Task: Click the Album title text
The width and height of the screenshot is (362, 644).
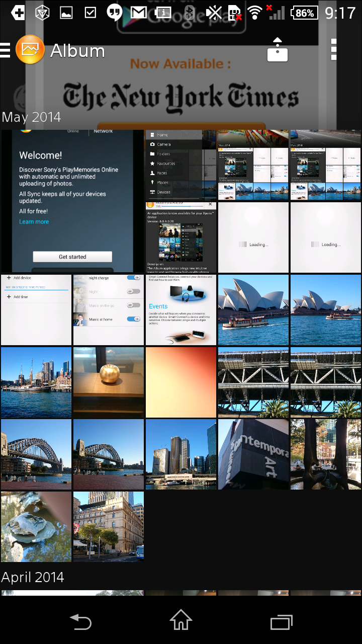Action: pyautogui.click(x=77, y=50)
